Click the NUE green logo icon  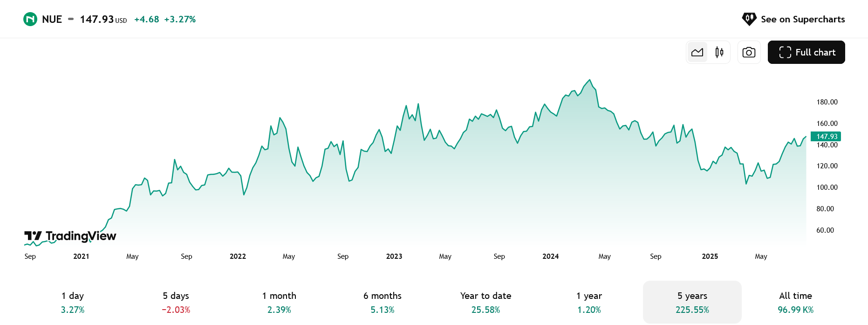tap(30, 19)
